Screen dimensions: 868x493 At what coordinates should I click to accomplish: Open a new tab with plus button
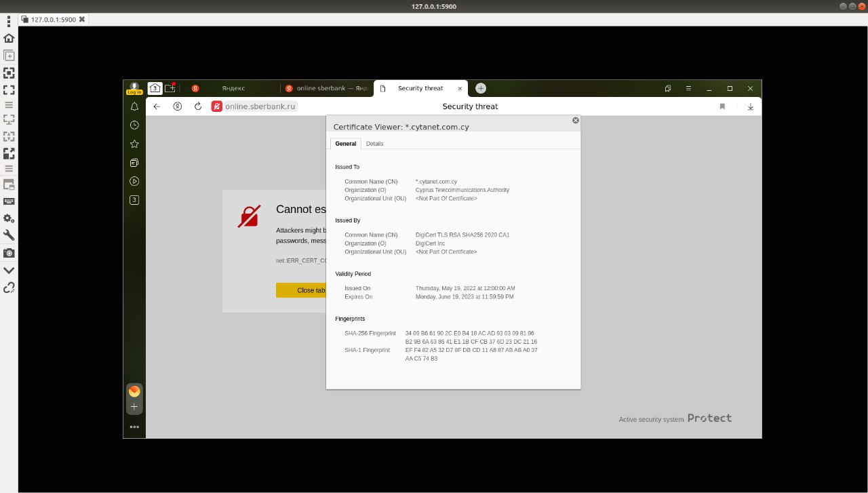click(481, 88)
